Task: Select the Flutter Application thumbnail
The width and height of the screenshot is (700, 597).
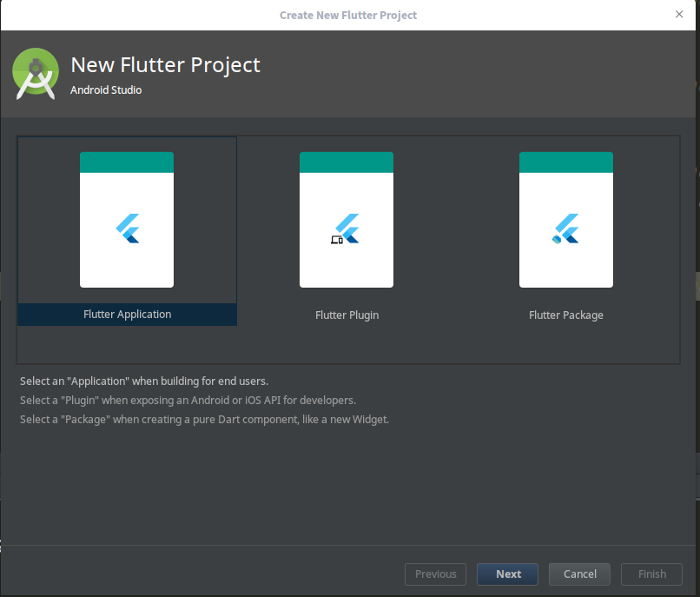Action: [x=127, y=220]
